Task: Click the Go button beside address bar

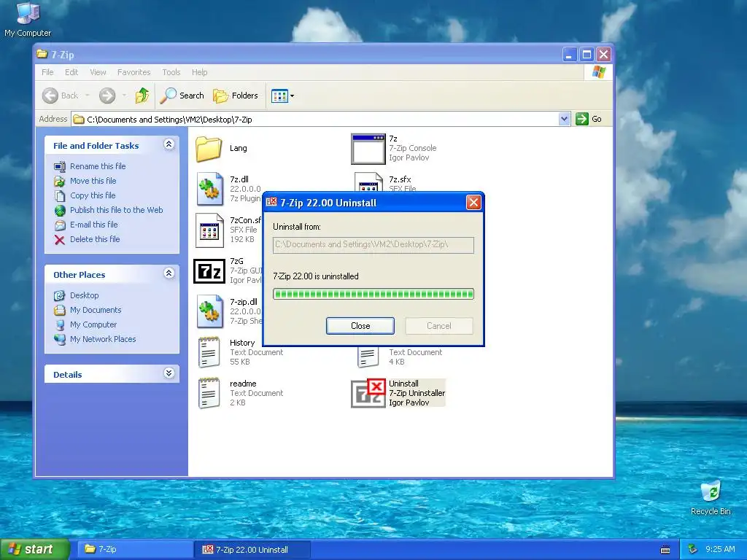Action: 589,119
